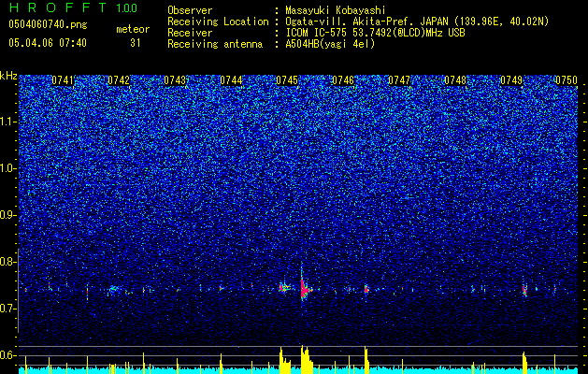
Task: Click the 0742 time marker
Action: point(119,80)
